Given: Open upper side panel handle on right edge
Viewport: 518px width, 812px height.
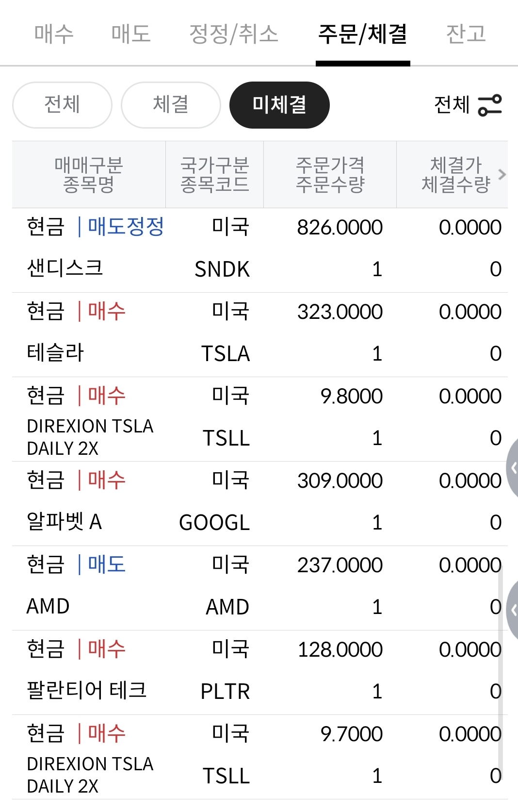Looking at the screenshot, I should 513,468.
